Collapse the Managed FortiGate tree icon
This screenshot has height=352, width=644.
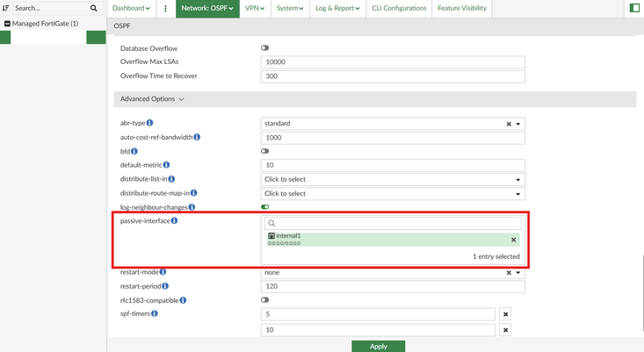(x=7, y=24)
